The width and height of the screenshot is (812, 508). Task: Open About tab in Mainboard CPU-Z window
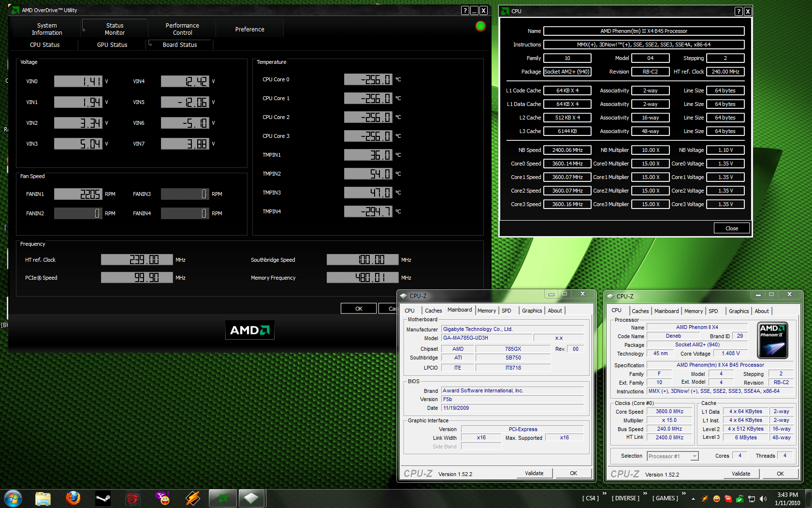coord(555,311)
